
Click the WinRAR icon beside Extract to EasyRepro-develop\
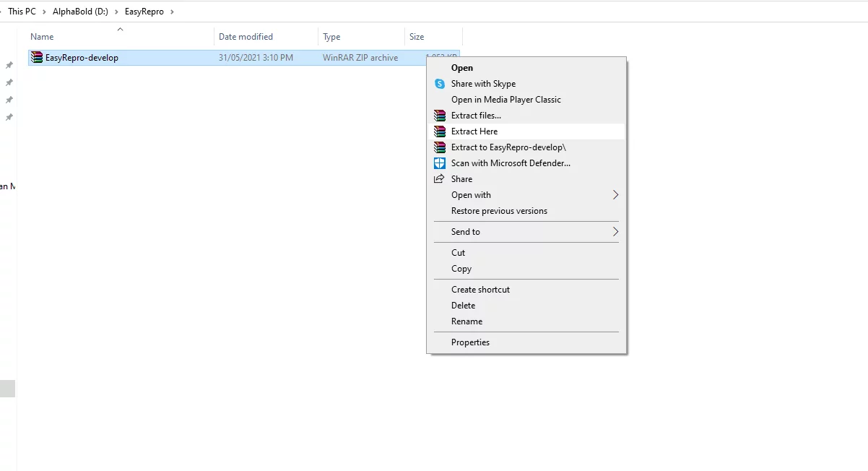pos(440,147)
